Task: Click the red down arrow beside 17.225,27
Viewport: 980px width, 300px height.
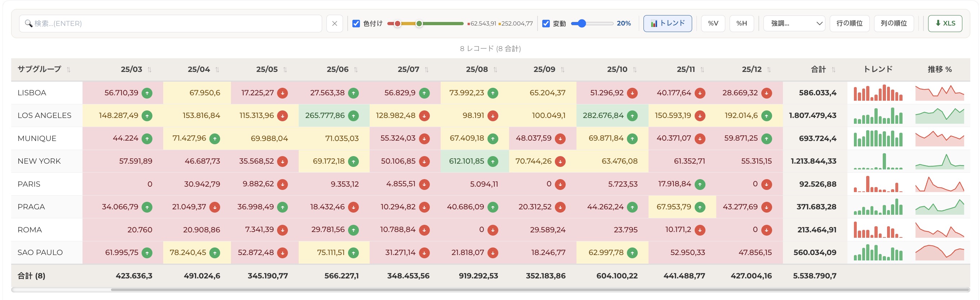Action: tap(282, 93)
